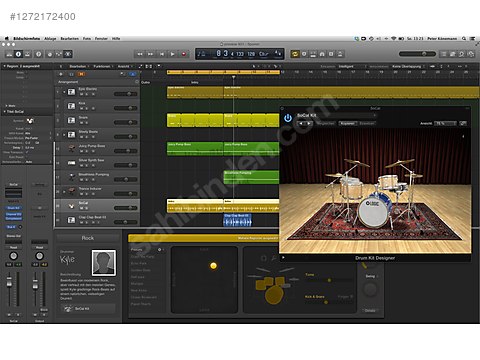The width and height of the screenshot is (480, 360).
Task: Open the Funktionen dropdown in the tracks area
Action: (103, 66)
